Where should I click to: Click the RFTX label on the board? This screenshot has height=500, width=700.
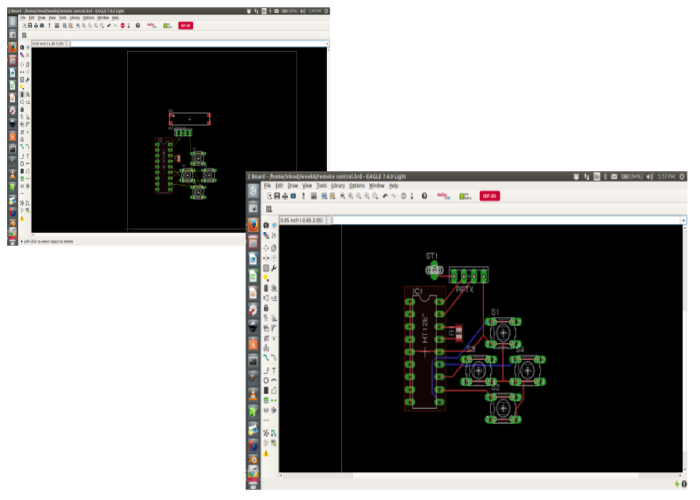coord(465,290)
